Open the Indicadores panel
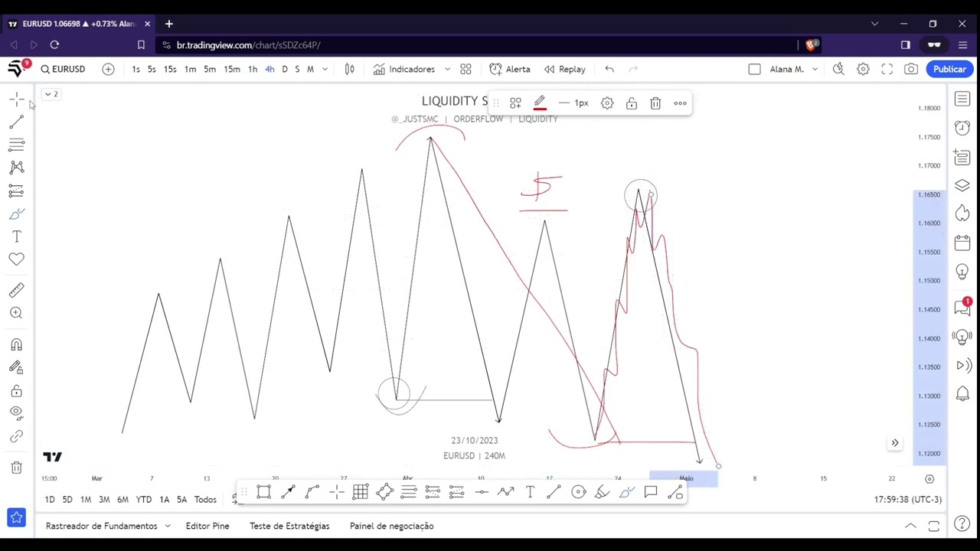This screenshot has height=551, width=980. (404, 69)
